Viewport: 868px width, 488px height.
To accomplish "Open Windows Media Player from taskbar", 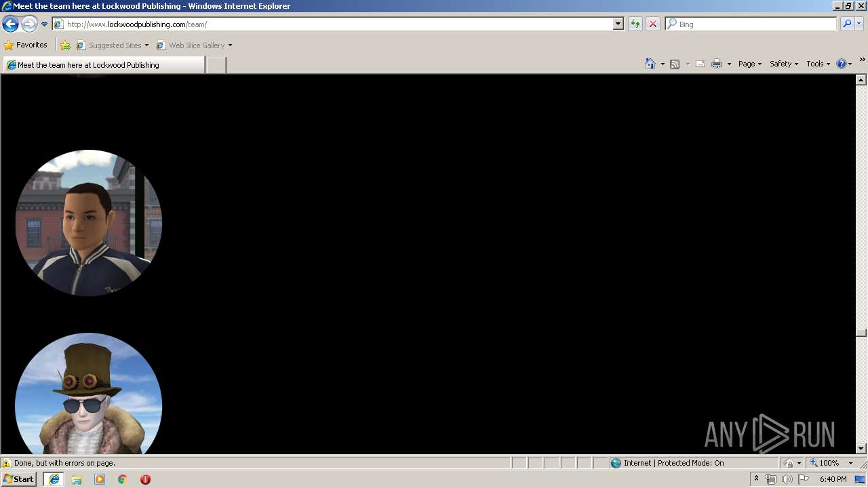I will coord(100,479).
